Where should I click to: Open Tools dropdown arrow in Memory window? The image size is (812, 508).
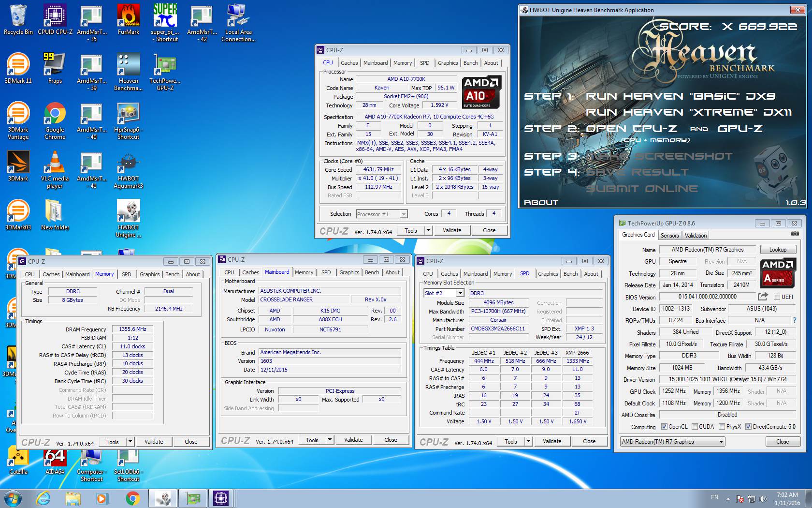point(130,442)
